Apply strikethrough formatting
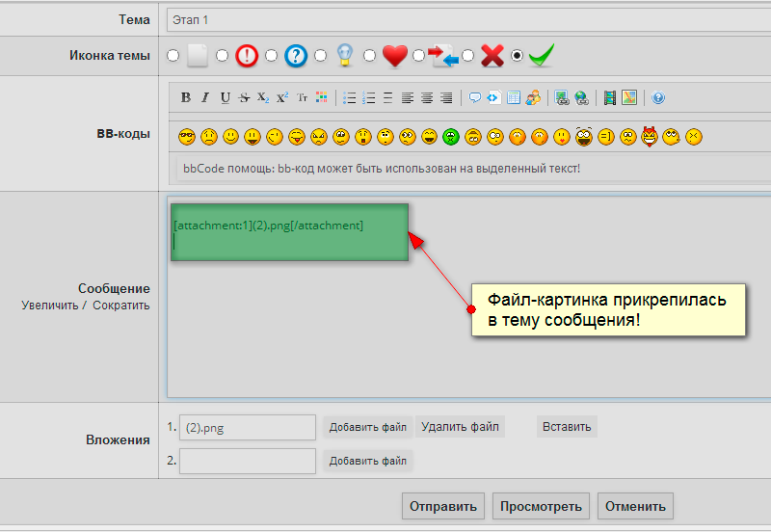 pos(244,97)
